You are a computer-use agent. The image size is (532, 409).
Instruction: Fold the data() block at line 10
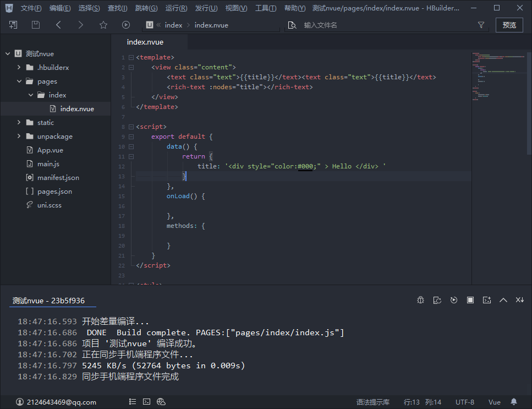131,146
